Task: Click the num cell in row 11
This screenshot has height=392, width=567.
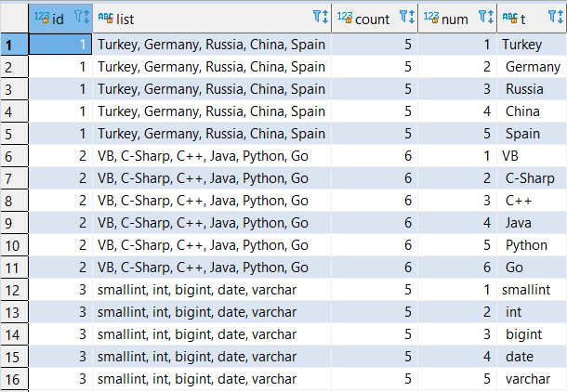Action: pyautogui.click(x=457, y=268)
